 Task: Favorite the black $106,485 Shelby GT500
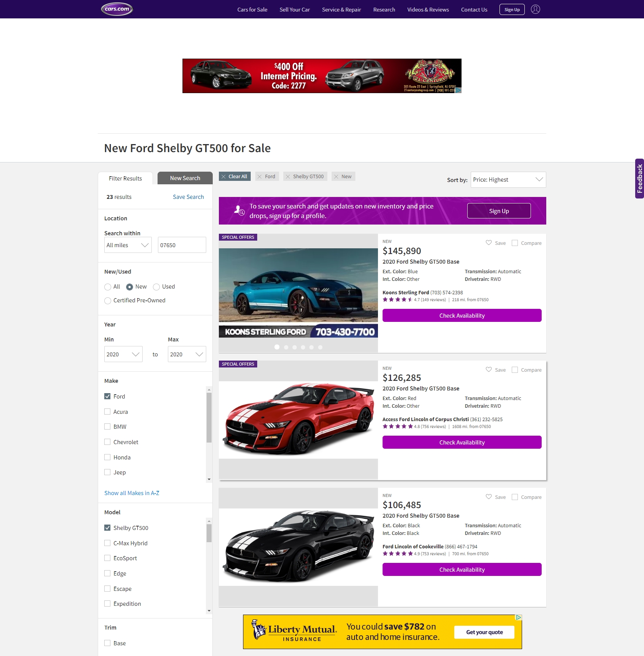[x=489, y=497]
